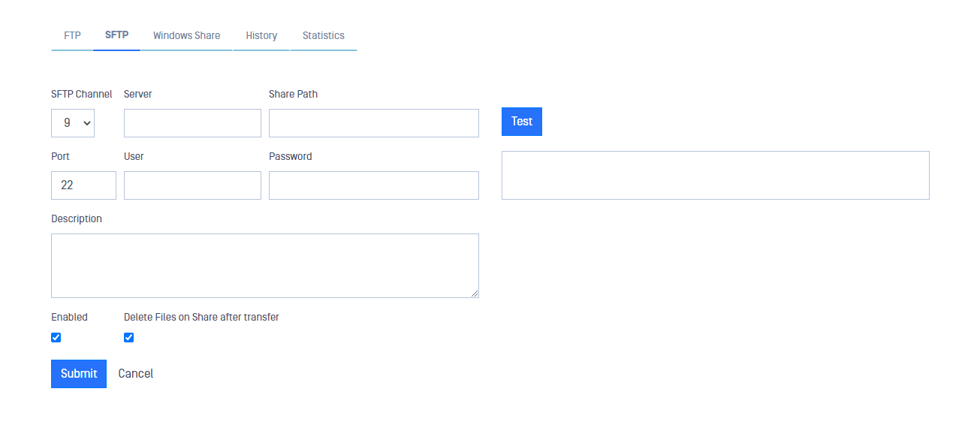Viewport: 980px width, 446px height.
Task: Click the Password input box
Action: 374,185
